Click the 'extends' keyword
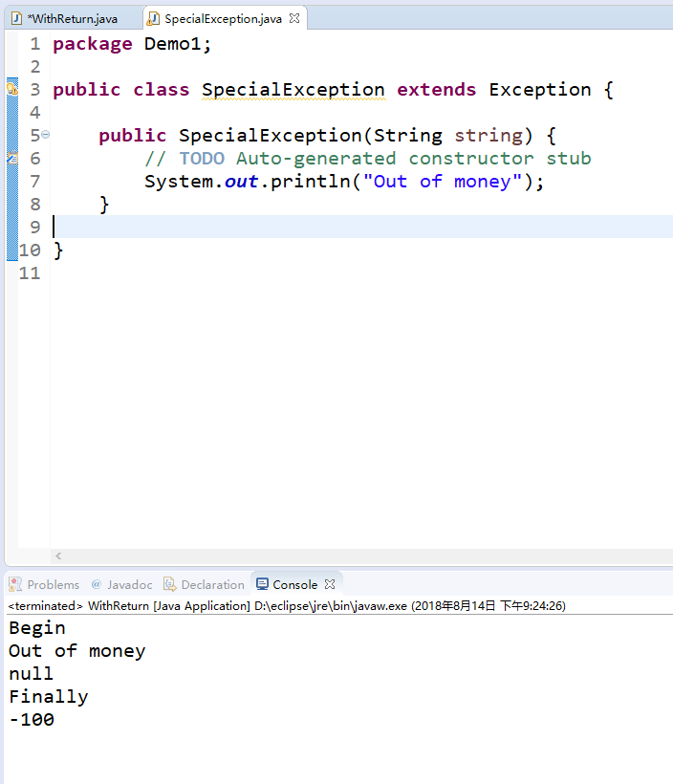673x784 pixels. 437,90
